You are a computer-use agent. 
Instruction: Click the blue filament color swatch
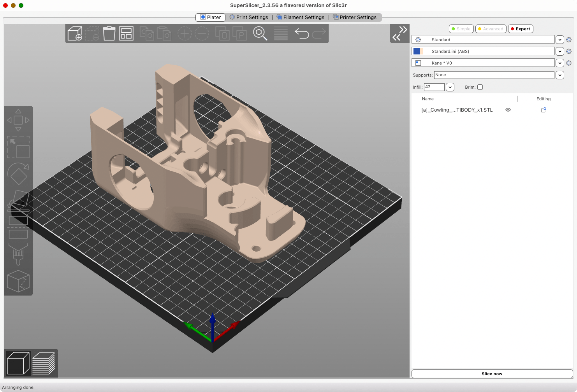tap(417, 51)
